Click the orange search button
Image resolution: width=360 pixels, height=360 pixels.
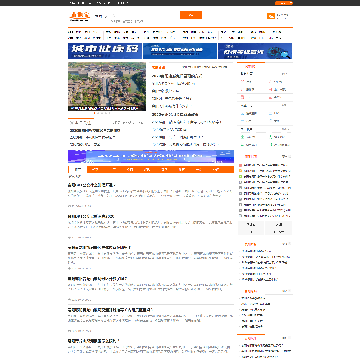(191, 15)
